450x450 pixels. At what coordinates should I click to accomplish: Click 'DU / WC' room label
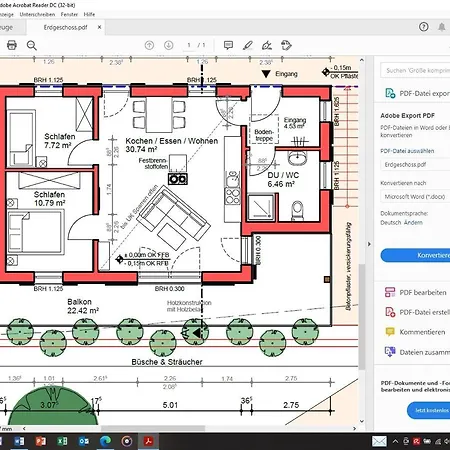click(x=283, y=175)
